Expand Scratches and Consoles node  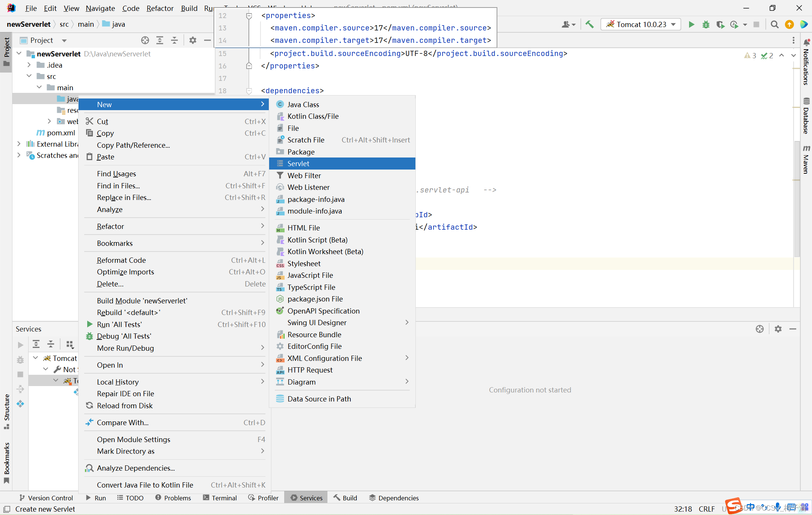coord(19,155)
